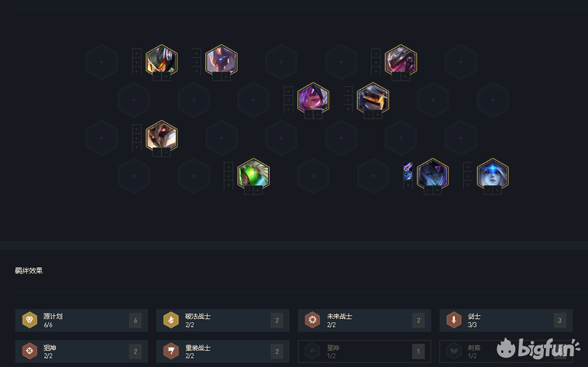Click the bigfun watermark logo
Screen dimensions: 588x367
point(538,348)
